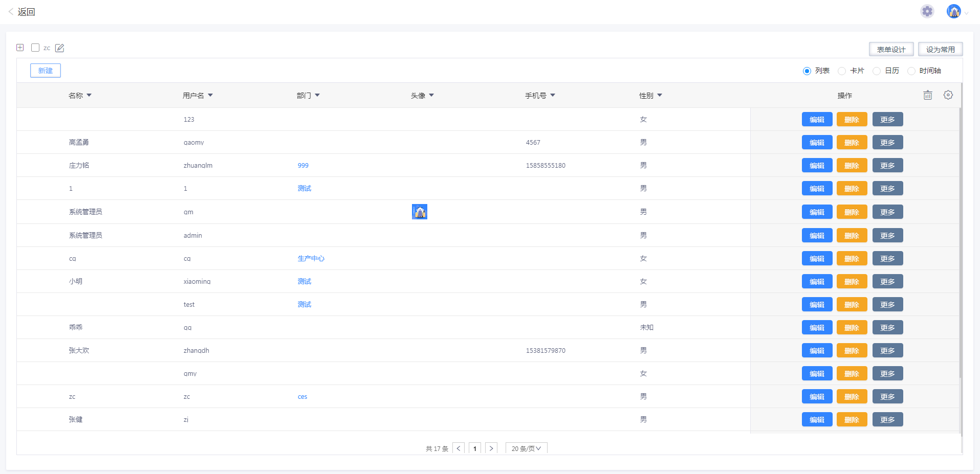
Task: Open the 部门 column filter dropdown
Action: (x=317, y=95)
